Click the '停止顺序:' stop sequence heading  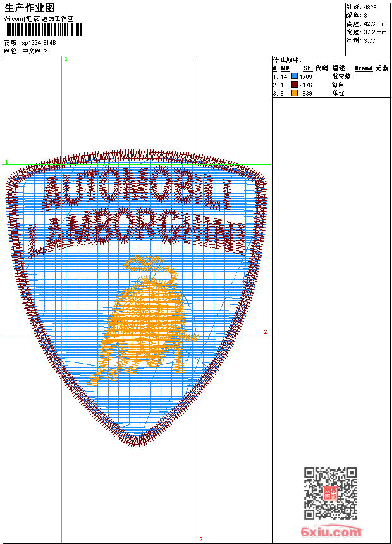coord(287,60)
